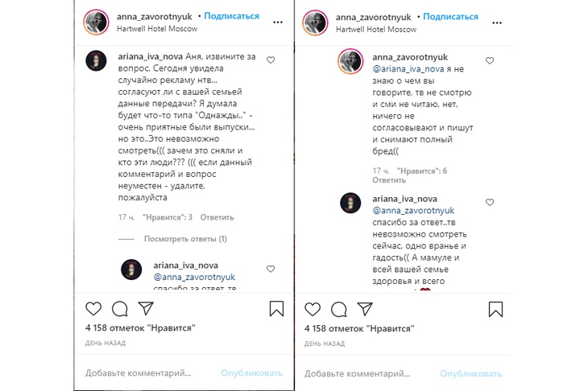This screenshot has width=588, height=391.
Task: Like the right post with heart icon
Action: pos(313,309)
